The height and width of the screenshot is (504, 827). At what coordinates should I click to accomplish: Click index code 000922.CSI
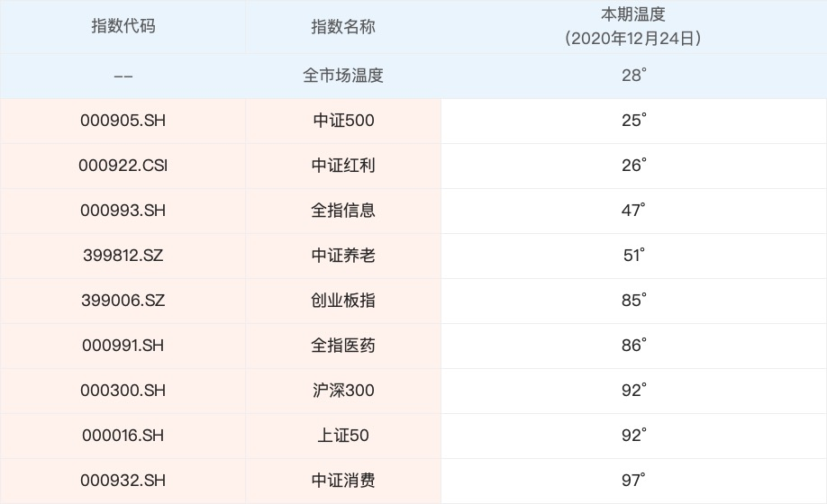point(123,166)
